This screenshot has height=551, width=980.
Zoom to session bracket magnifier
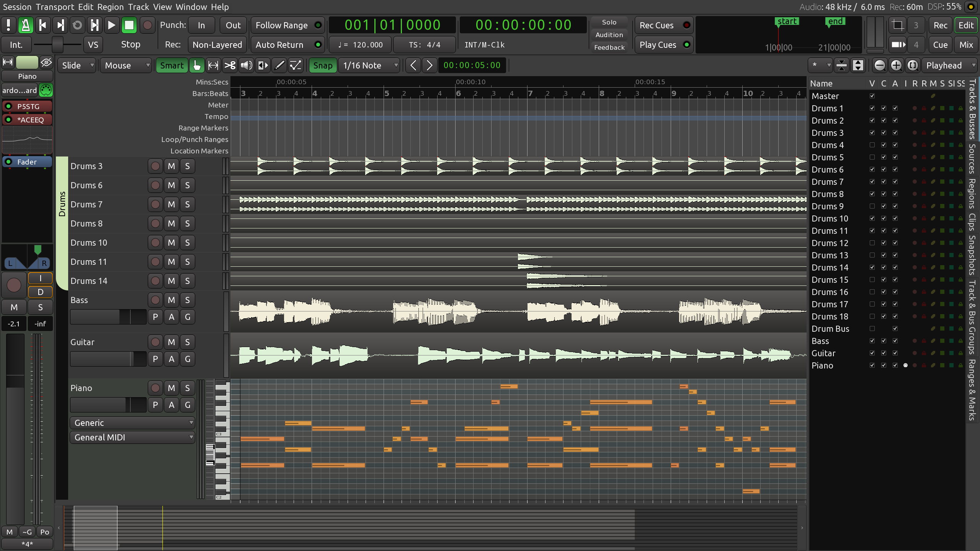[x=913, y=65]
